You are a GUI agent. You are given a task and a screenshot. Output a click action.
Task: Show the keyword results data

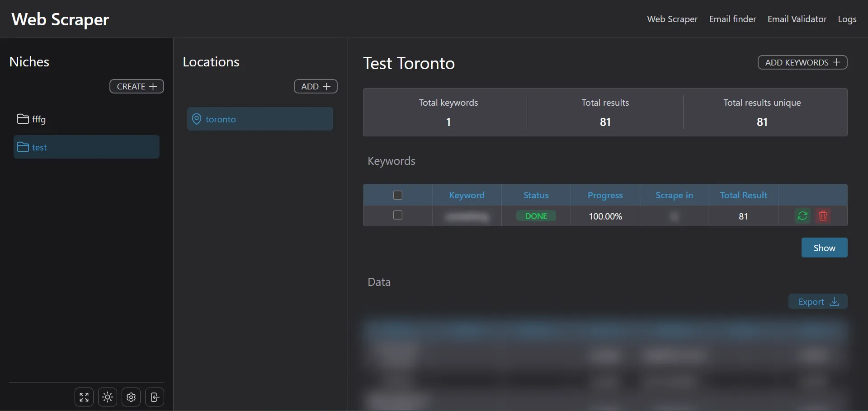pos(824,248)
